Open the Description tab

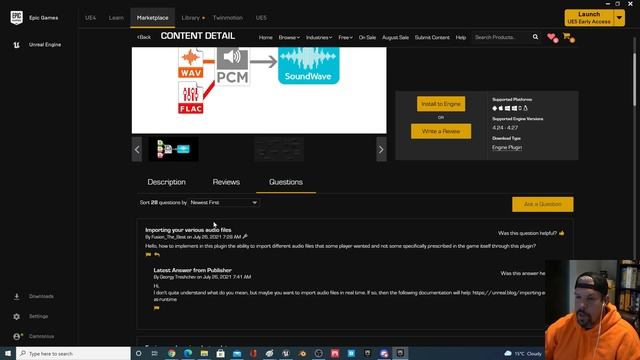(167, 182)
